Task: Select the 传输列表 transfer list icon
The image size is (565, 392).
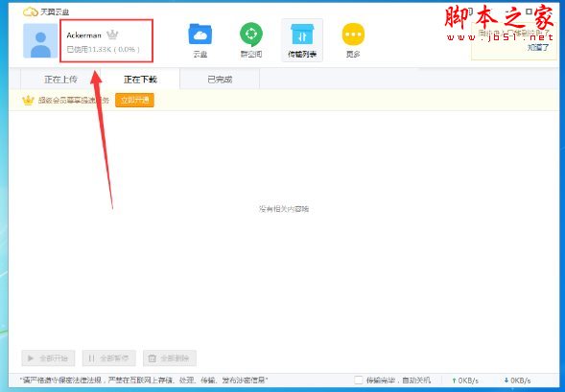Action: (302, 40)
